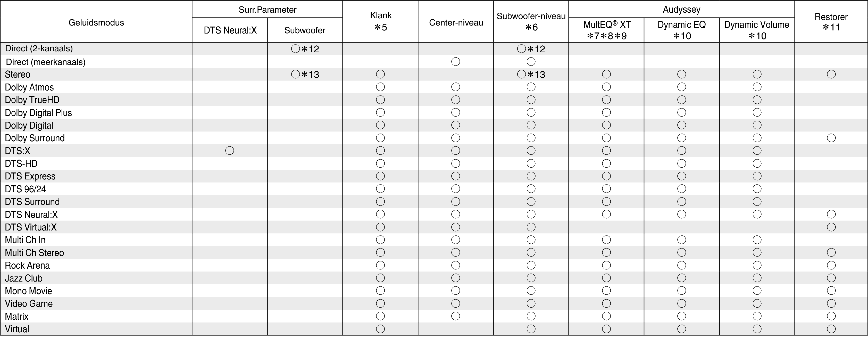Click the Video Game row label
Screen dimensions: 868x338
pyautogui.click(x=29, y=304)
